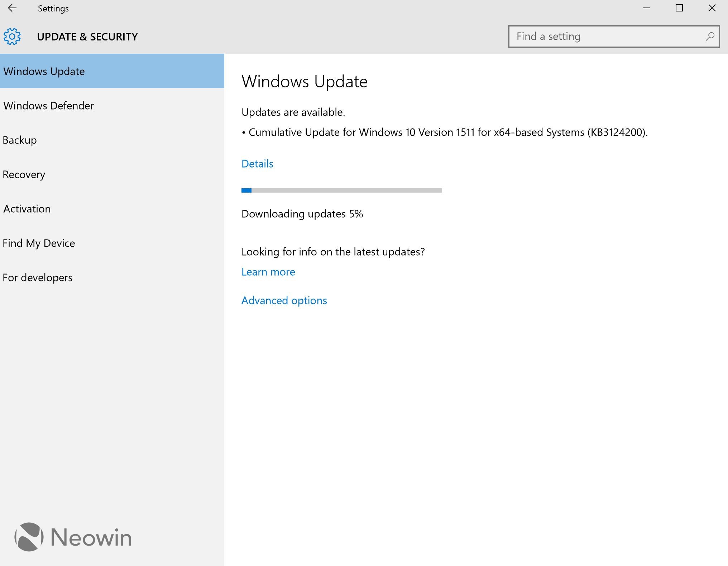
Task: Click the search magnifier icon
Action: pos(709,37)
